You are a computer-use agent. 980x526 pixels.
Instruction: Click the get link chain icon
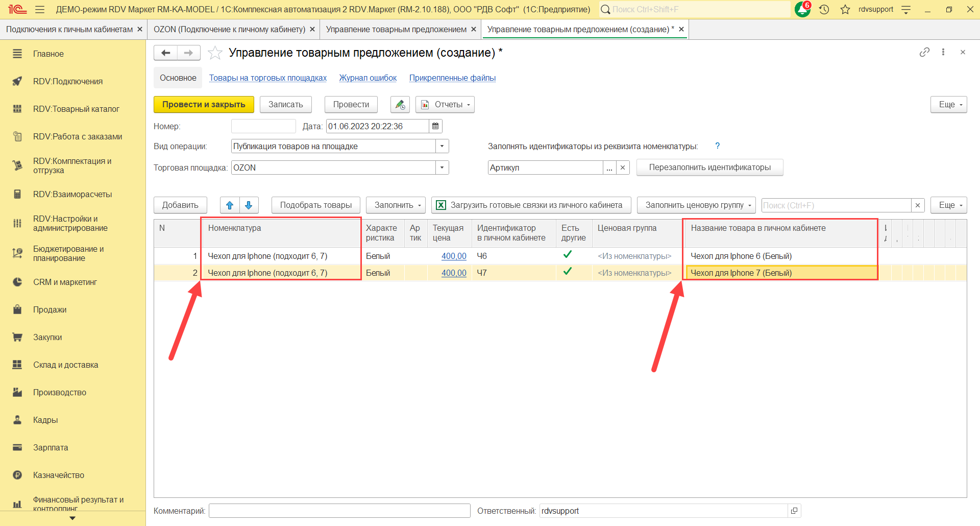coord(924,52)
